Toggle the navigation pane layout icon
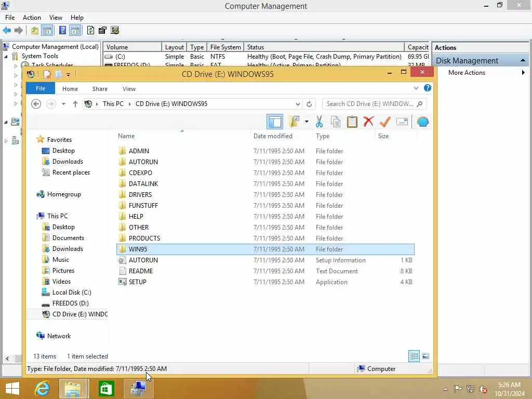The height and width of the screenshot is (399, 532). (274, 122)
